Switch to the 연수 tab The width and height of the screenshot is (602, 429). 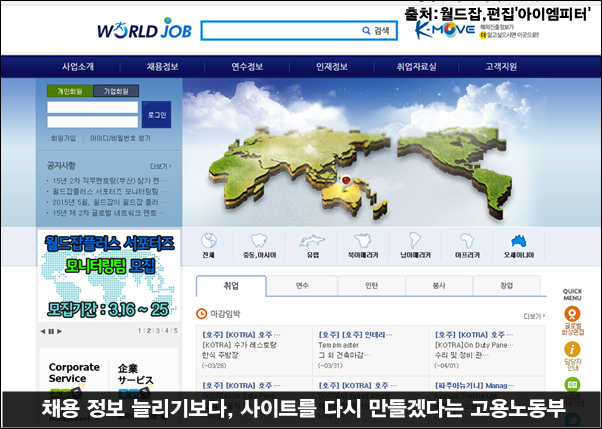302,286
